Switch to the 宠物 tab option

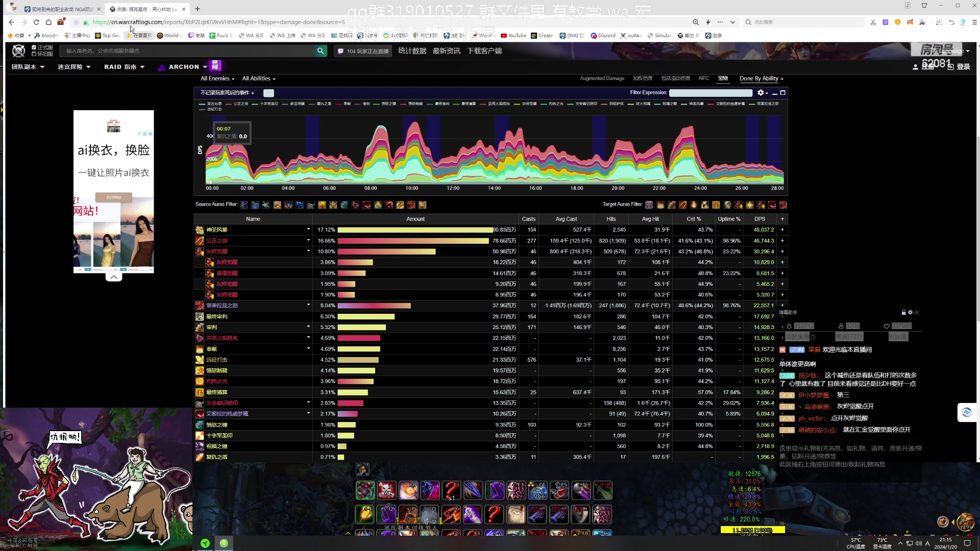point(723,79)
